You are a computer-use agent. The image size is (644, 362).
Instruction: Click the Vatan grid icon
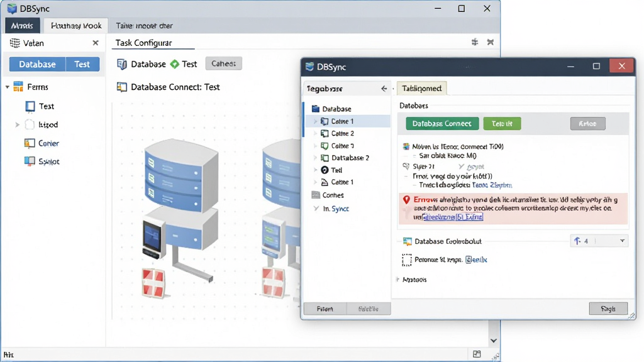click(15, 43)
